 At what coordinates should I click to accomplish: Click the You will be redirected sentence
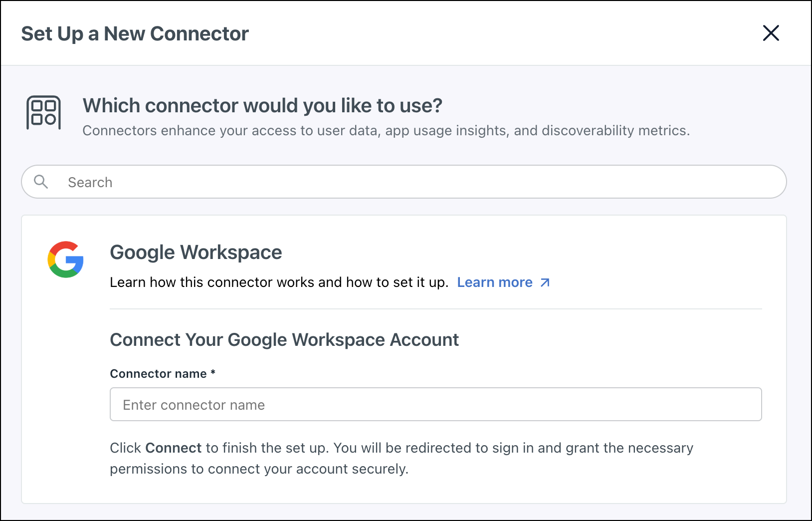pyautogui.click(x=513, y=448)
